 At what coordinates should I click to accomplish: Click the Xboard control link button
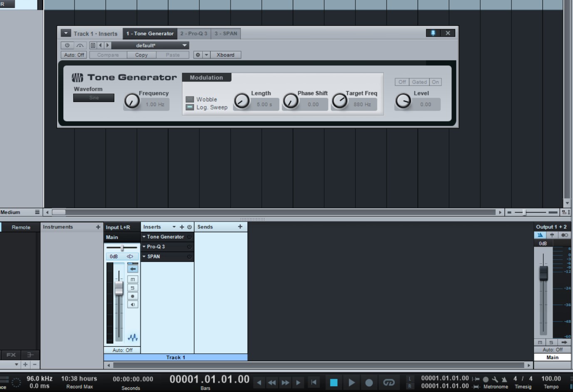226,55
